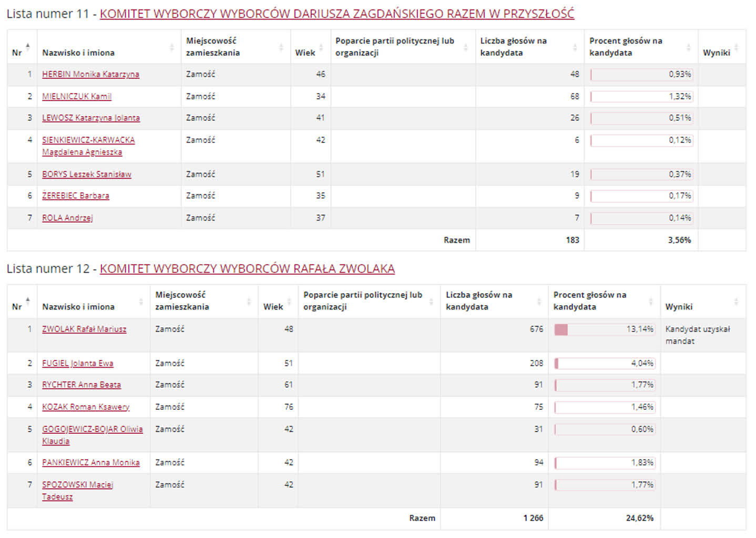Viewport: 756px width, 538px height.
Task: Click the 13,14% vote percentage bar for ZWOLAK
Action: click(x=604, y=329)
